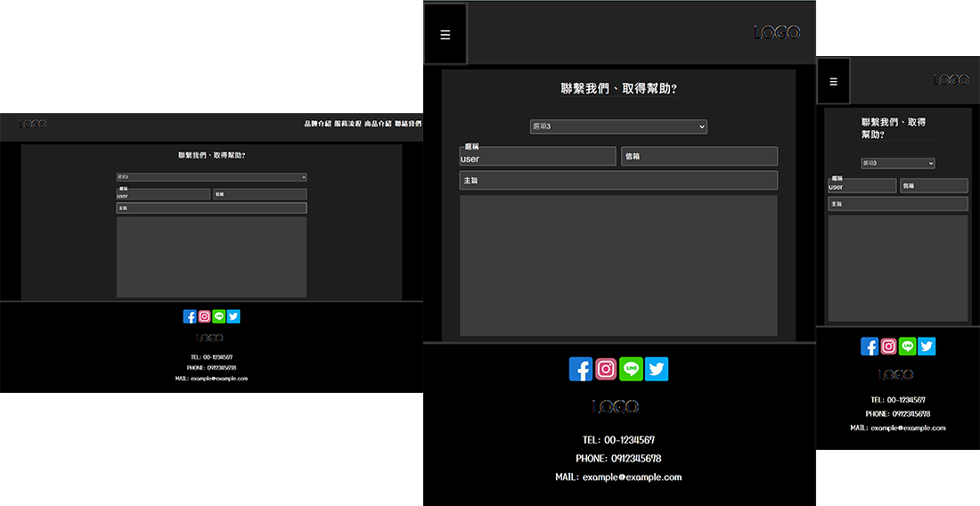
Task: Click the LINE icon in the right mobile view
Action: point(908,347)
